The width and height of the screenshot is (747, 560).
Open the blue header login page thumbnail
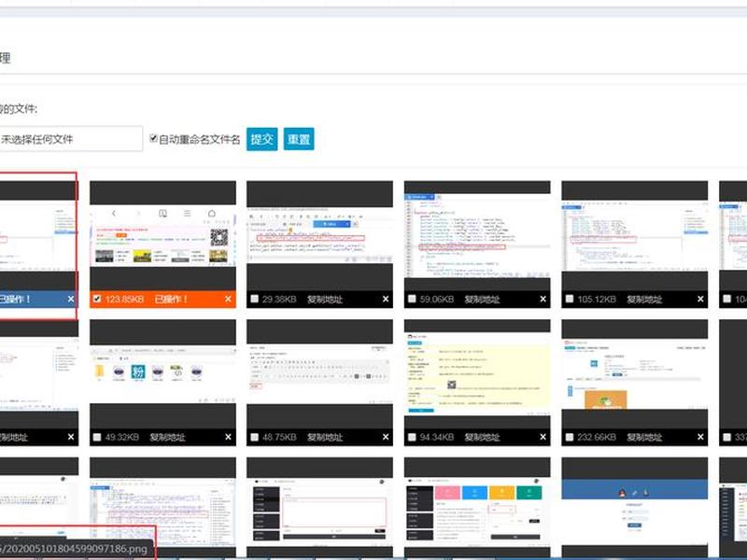[x=635, y=511]
